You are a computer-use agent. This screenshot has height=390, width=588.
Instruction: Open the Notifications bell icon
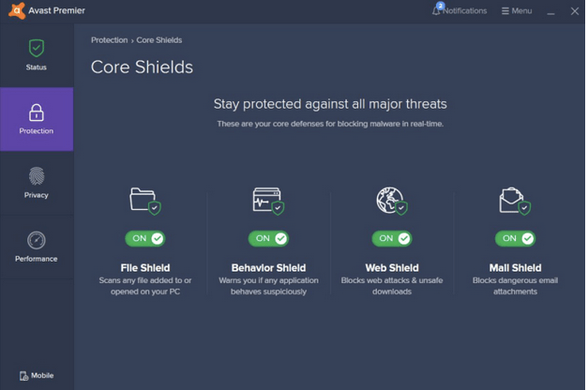click(436, 10)
